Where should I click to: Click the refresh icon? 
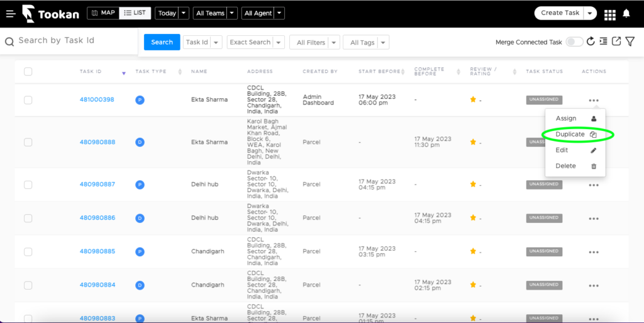coord(591,42)
